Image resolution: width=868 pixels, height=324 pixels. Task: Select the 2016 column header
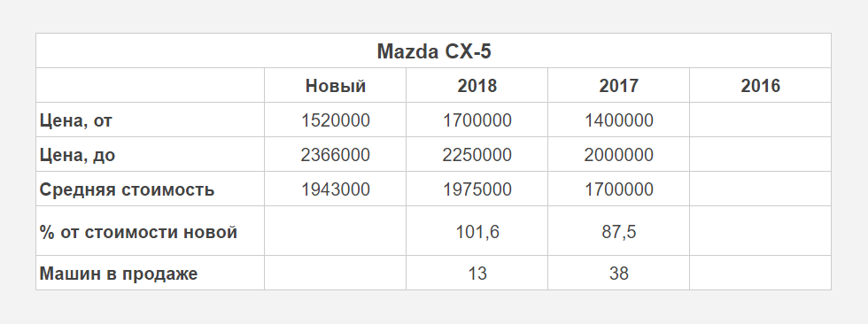761,86
